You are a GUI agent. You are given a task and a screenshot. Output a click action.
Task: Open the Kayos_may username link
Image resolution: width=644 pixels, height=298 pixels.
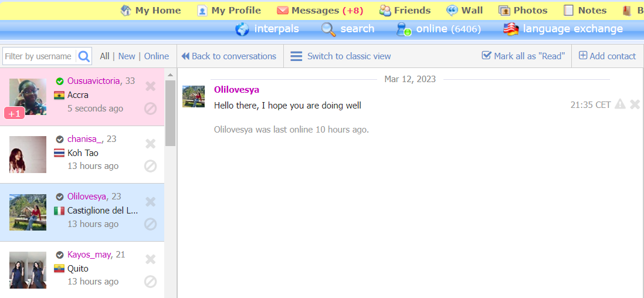click(x=89, y=255)
